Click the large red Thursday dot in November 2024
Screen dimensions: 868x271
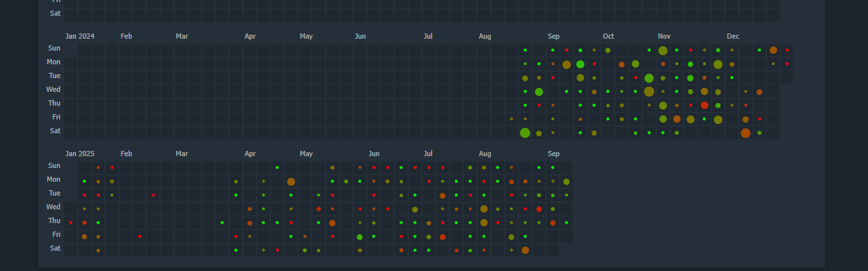click(704, 105)
